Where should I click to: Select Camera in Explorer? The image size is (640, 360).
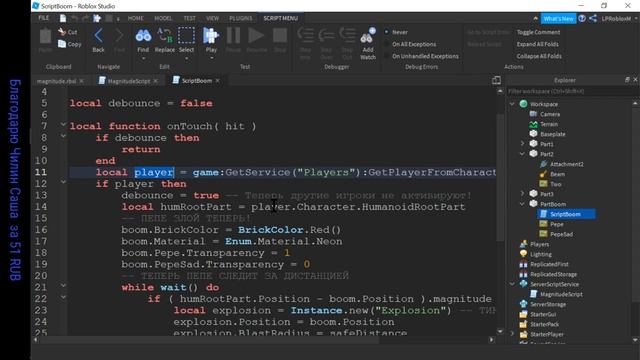pos(550,114)
